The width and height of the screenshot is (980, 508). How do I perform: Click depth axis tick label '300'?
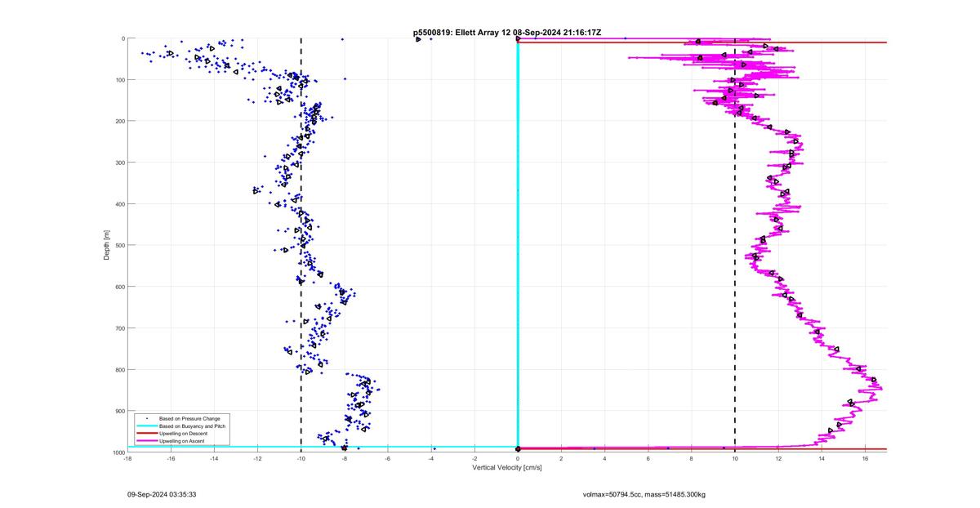click(x=119, y=163)
